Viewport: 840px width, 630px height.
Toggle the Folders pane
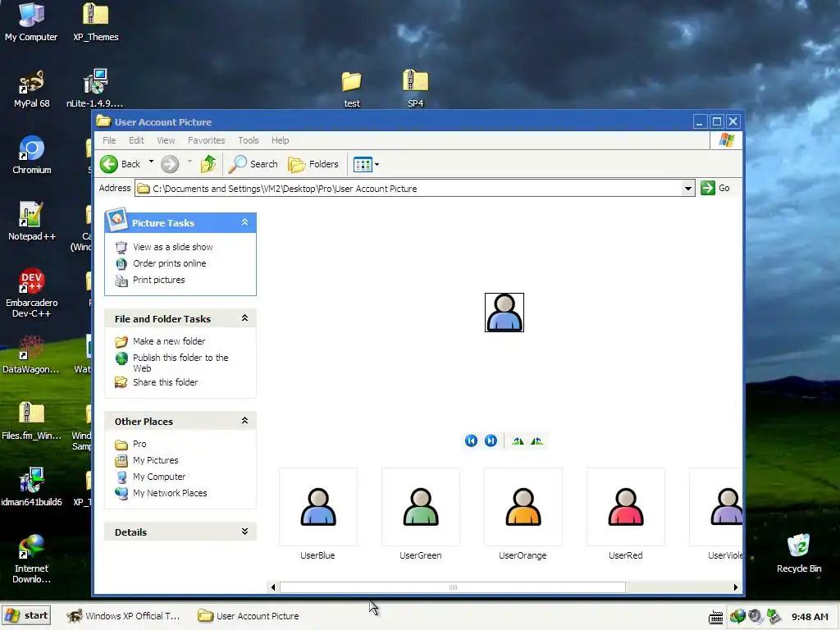(x=313, y=164)
